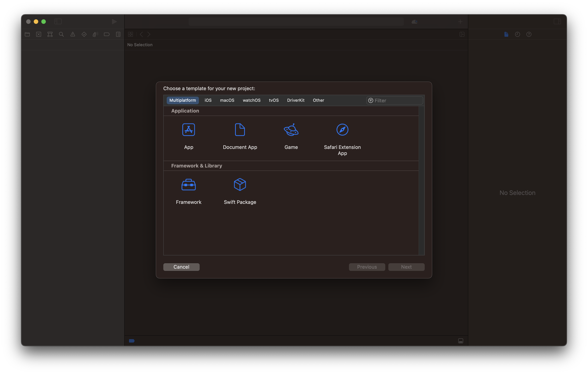Open the Debug navigator spray icon
Viewport: 588px width, 374px height.
(95, 34)
